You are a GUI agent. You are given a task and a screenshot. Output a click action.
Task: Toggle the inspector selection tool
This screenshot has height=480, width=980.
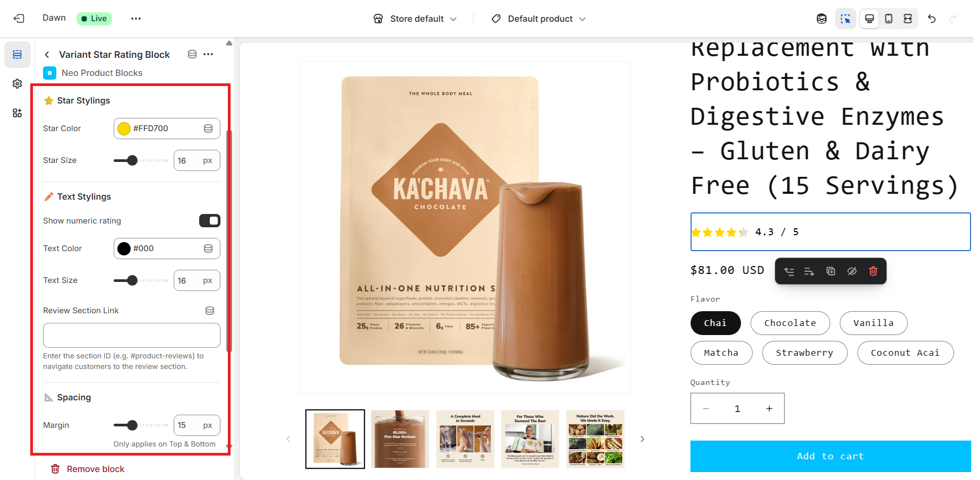(846, 19)
